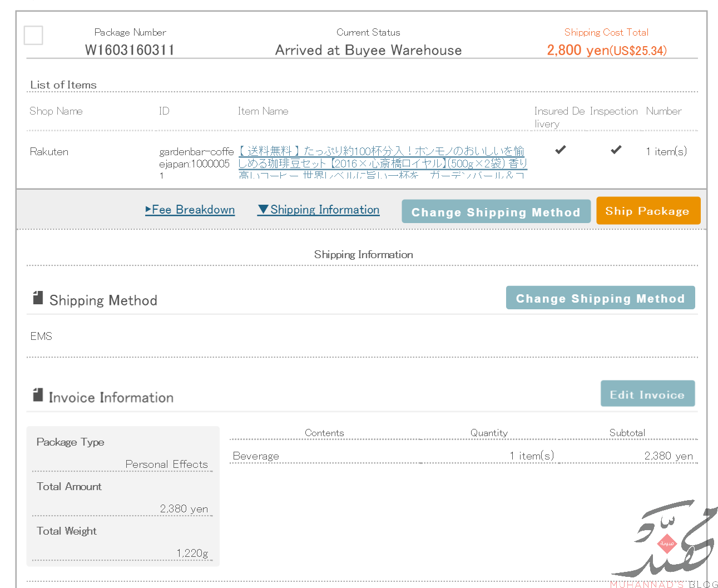Click Change Shipping Method beside Ship Package
Image resolution: width=718 pixels, height=588 pixels.
(496, 212)
